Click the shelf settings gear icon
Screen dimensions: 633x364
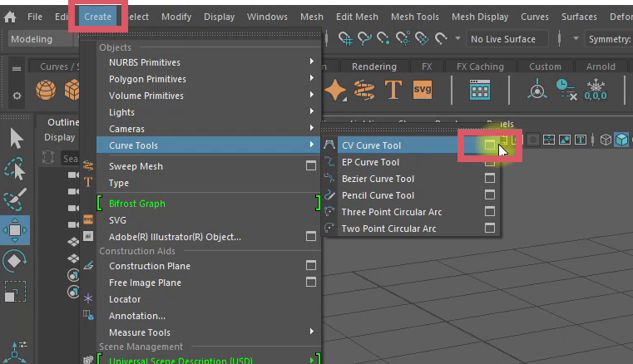click(17, 96)
